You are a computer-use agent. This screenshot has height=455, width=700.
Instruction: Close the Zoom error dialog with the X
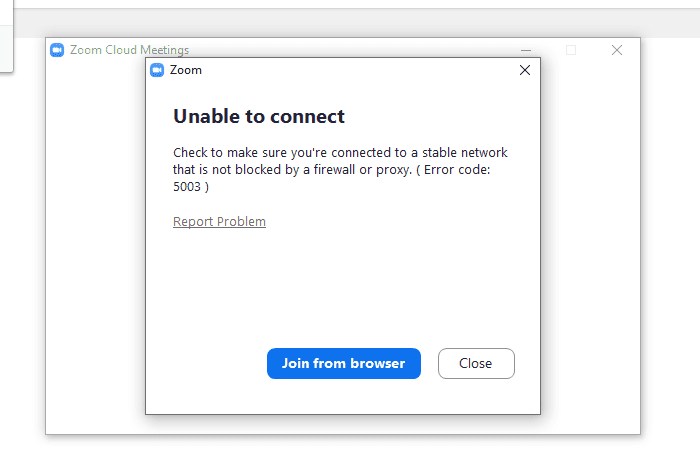(x=524, y=70)
